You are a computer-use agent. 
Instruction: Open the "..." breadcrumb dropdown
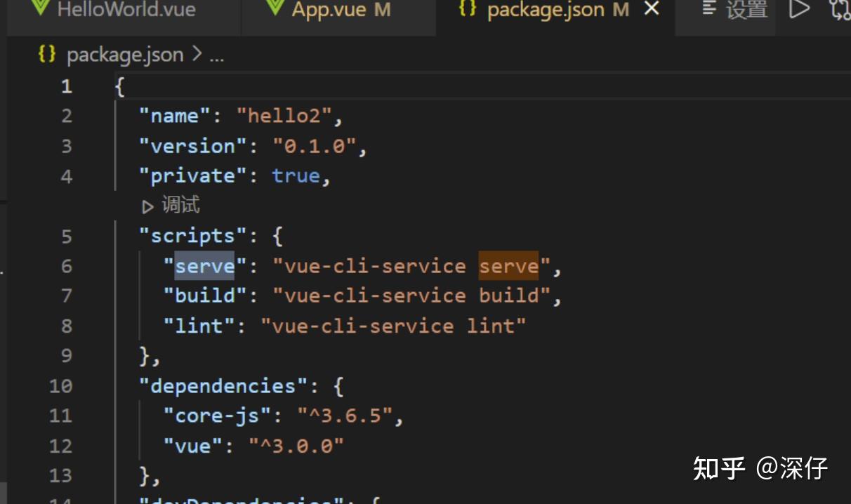pos(216,55)
